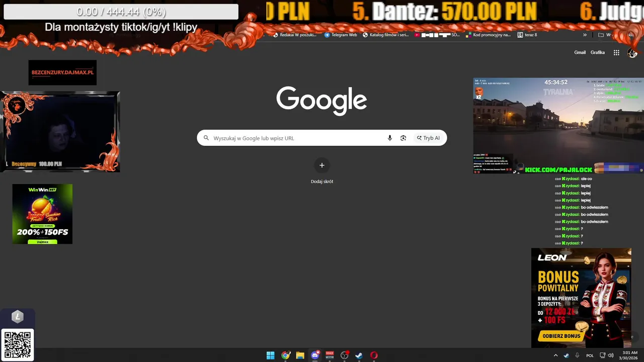Image resolution: width=644 pixels, height=362 pixels.
Task: Open Gmail link
Action: tap(580, 52)
